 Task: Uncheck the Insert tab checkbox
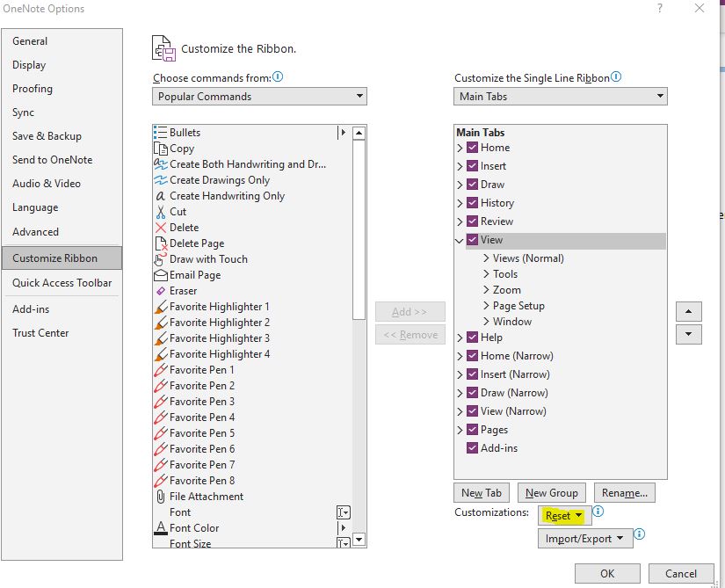472,166
